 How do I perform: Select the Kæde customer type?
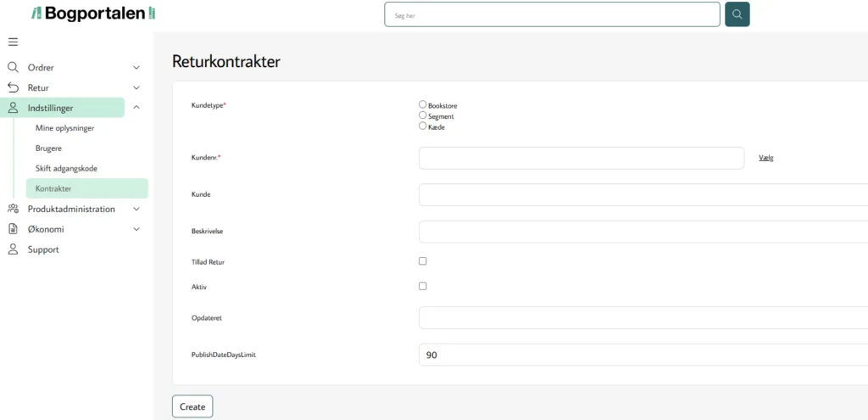click(423, 126)
